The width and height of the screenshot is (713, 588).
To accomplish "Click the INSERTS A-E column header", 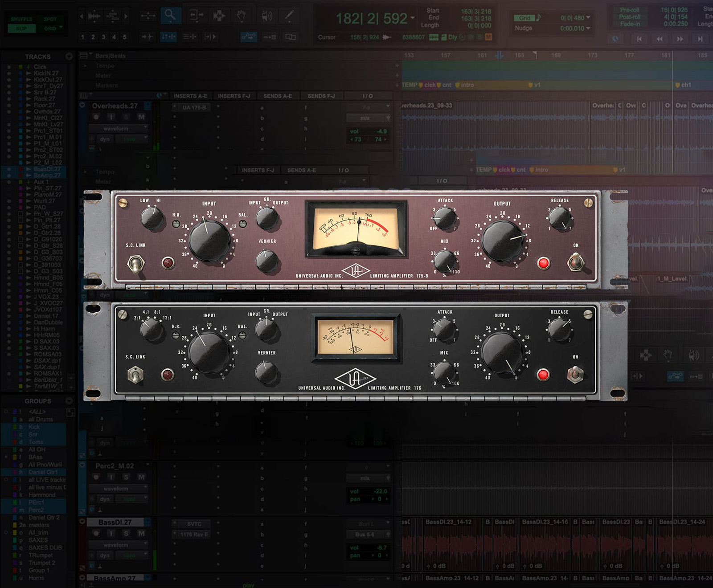I will [190, 96].
